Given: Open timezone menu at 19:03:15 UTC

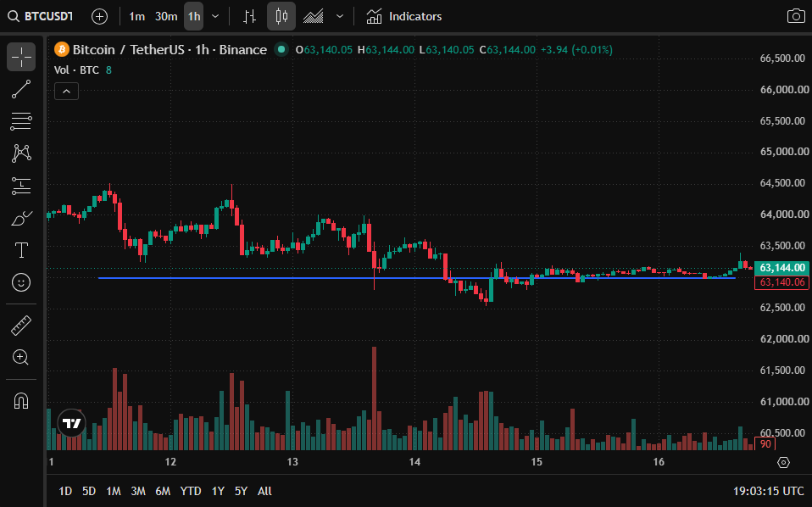Looking at the screenshot, I should pyautogui.click(x=769, y=491).
